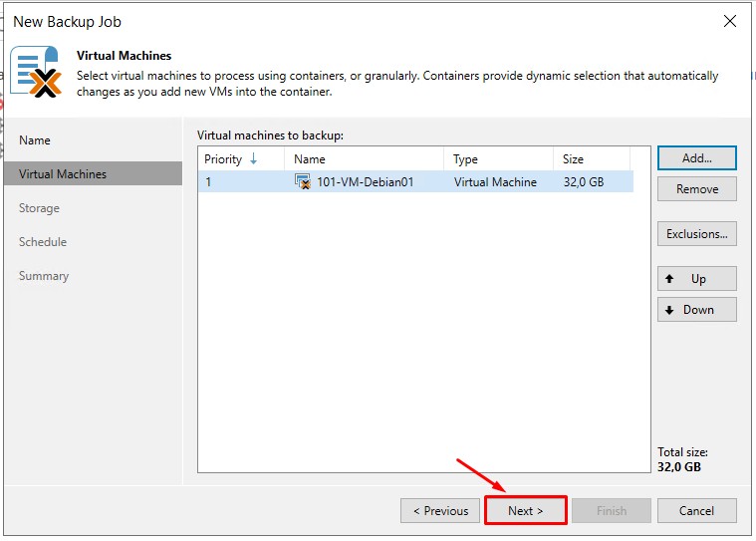The width and height of the screenshot is (756, 541).
Task: Proceed by clicking Next
Action: pyautogui.click(x=525, y=511)
